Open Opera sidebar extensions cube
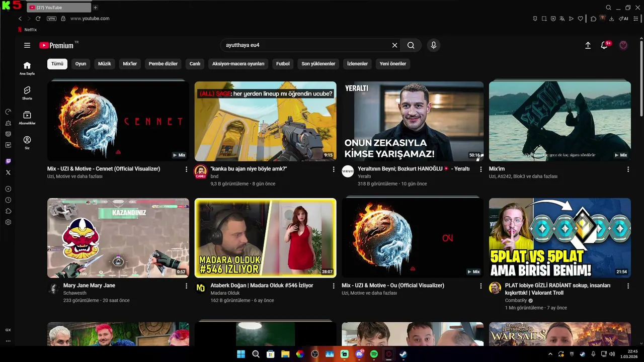The height and width of the screenshot is (362, 644). point(8,211)
